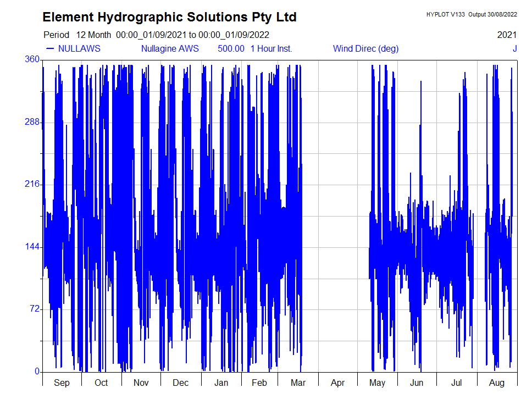The width and height of the screenshot is (532, 399).
Task: Select the 288 y-axis tick label
Action: tap(32, 122)
